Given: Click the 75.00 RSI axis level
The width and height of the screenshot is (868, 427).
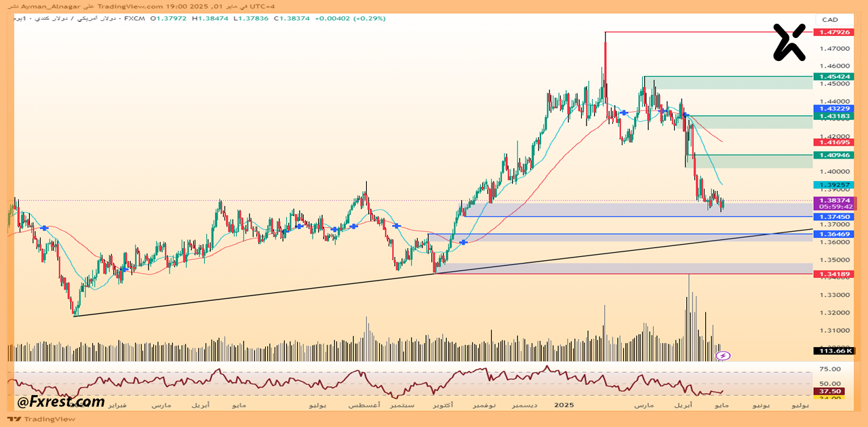Looking at the screenshot, I should (831, 369).
